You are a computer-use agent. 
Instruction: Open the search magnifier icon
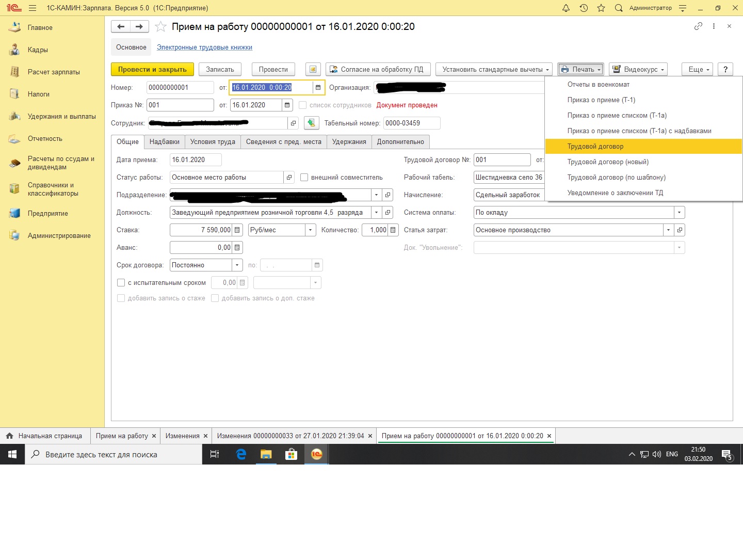pos(619,8)
